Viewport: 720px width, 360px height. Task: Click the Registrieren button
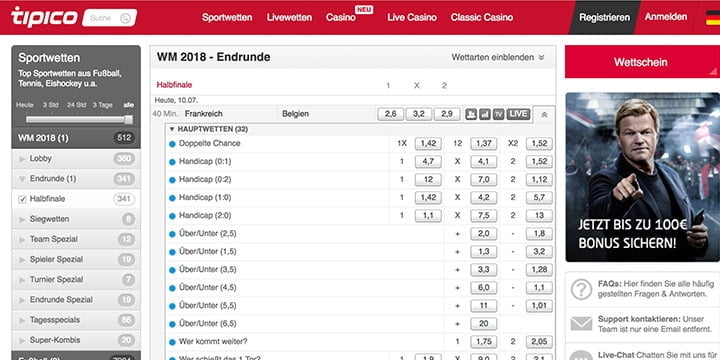604,17
